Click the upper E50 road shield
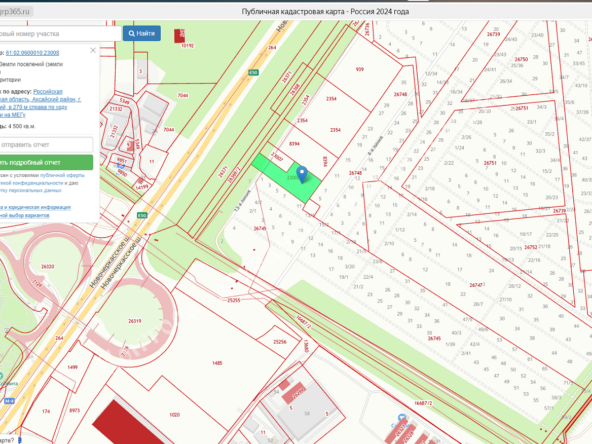592x444 pixels. 253,72
